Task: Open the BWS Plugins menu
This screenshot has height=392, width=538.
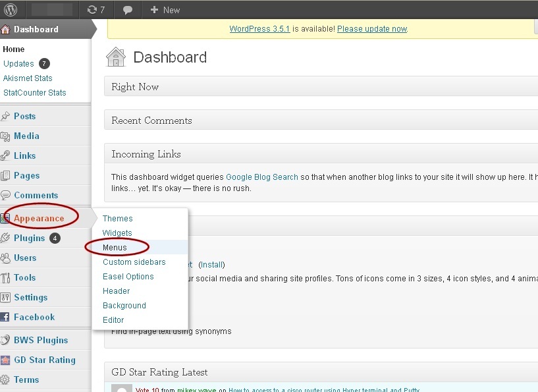Action: click(x=41, y=340)
